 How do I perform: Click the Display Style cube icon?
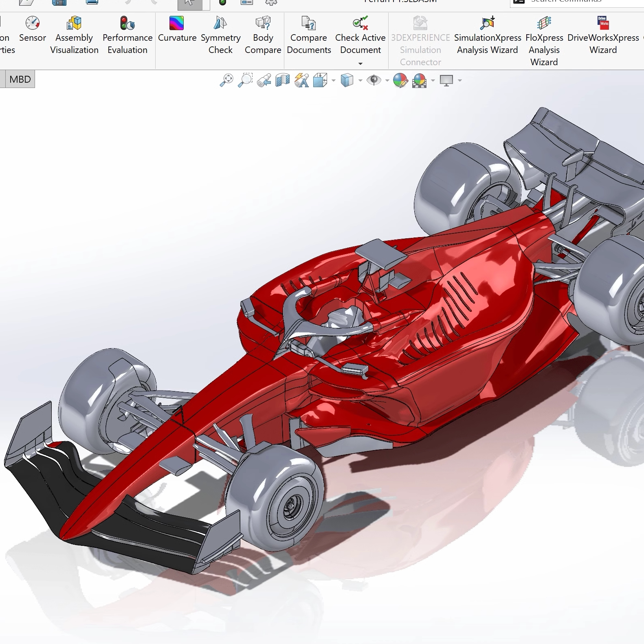click(x=347, y=80)
